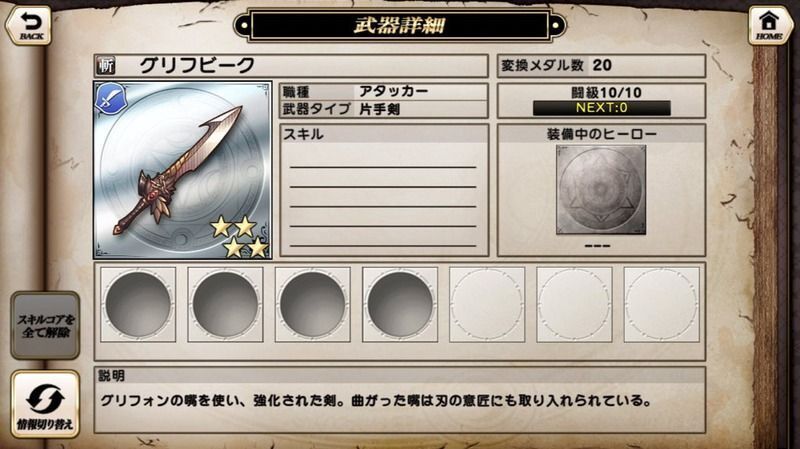Click the NEXT:0 experience bar
Viewport: 800px width, 449px height.
coord(602,108)
